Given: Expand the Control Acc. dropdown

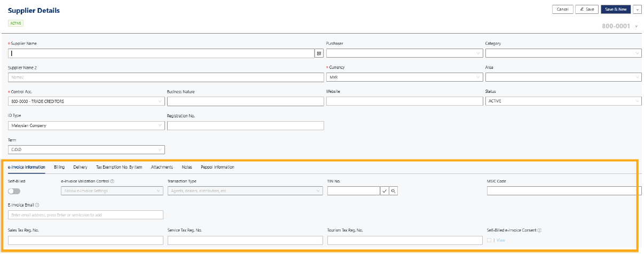Looking at the screenshot, I should (x=87, y=101).
